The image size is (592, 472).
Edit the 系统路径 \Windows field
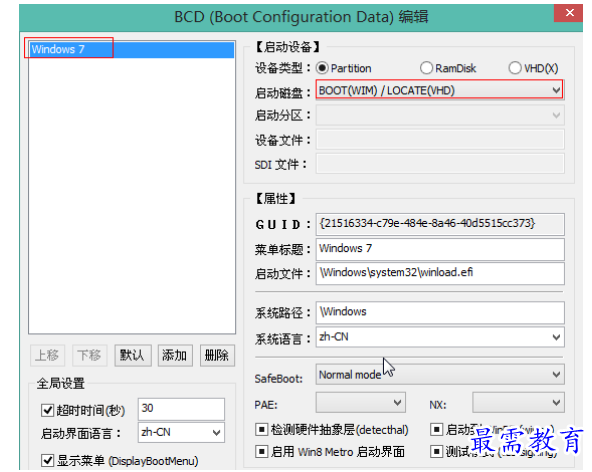[440, 312]
